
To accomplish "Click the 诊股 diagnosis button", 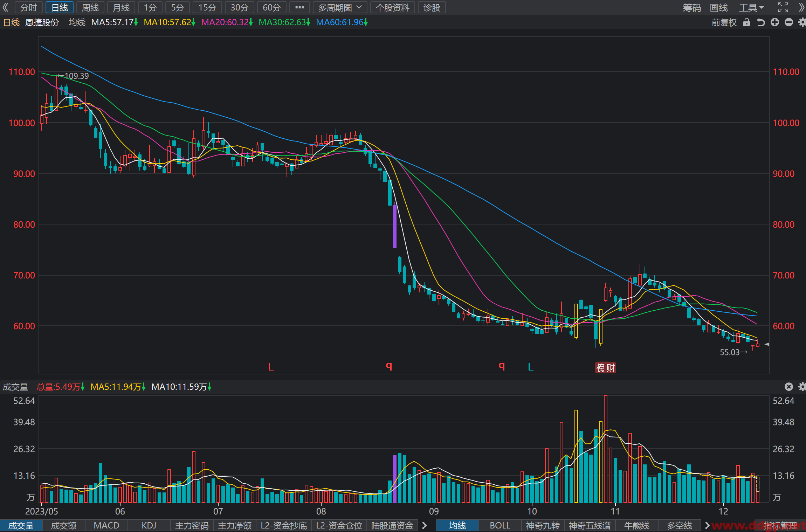I will [x=432, y=7].
